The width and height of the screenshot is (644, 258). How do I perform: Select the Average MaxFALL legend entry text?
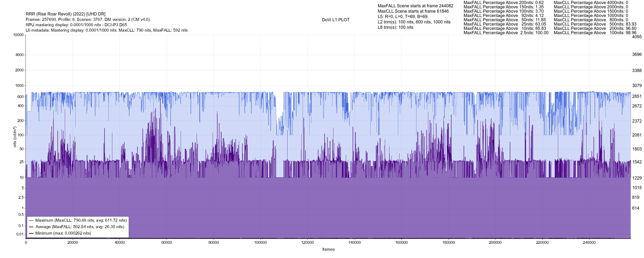point(79,227)
